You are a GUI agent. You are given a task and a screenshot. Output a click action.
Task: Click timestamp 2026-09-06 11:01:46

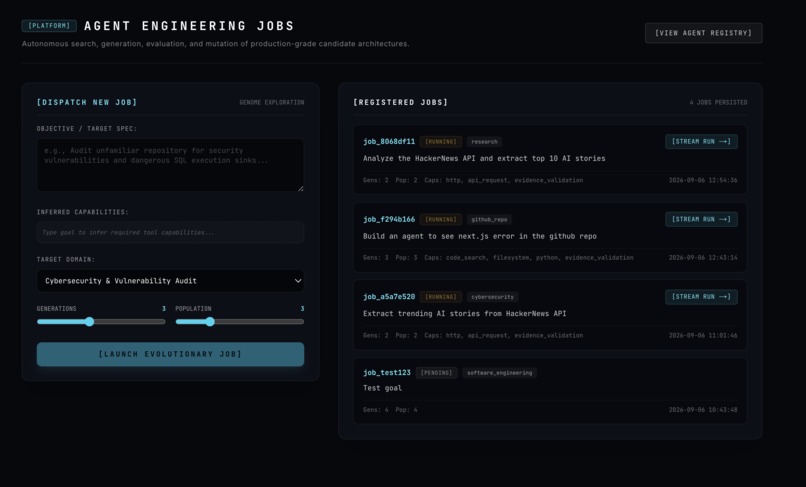point(703,335)
